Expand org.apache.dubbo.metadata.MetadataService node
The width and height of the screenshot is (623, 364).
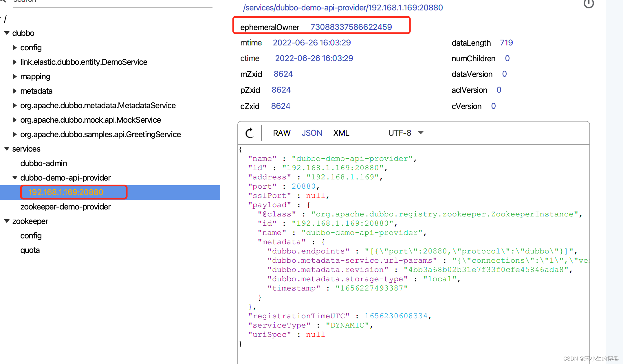pos(15,105)
